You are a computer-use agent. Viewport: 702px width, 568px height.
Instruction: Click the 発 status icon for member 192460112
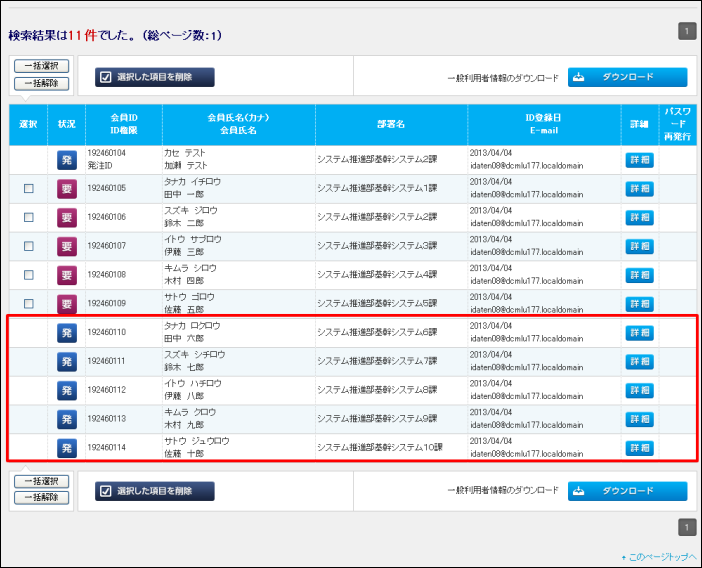tap(66, 390)
